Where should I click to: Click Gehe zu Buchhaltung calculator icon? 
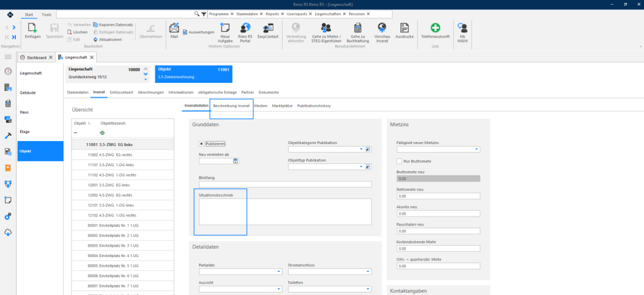coord(357,28)
